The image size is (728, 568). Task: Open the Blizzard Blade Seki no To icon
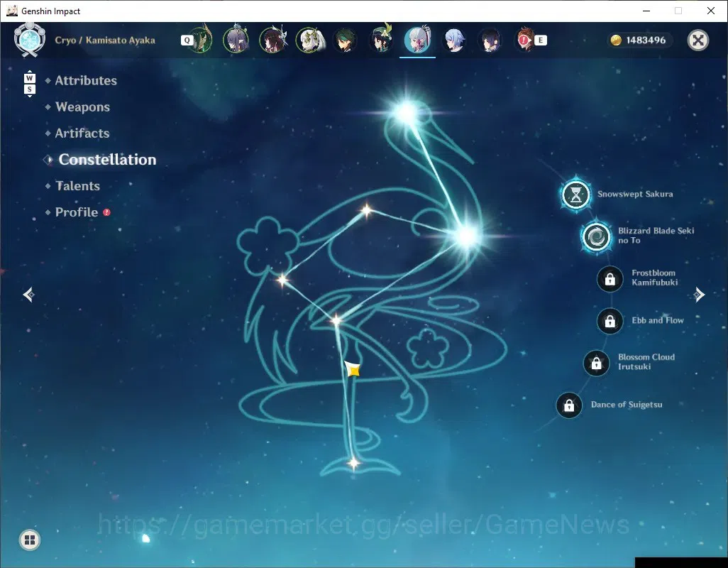pos(596,237)
